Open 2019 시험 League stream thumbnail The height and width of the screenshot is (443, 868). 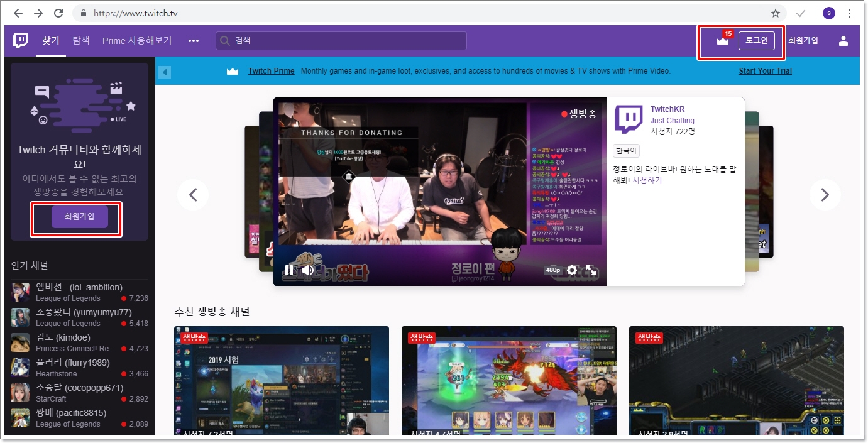point(282,381)
